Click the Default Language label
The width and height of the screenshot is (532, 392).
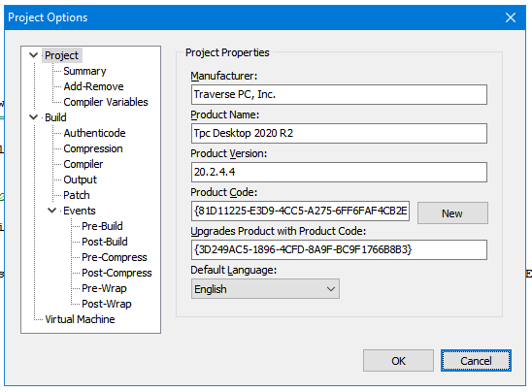coord(234,271)
